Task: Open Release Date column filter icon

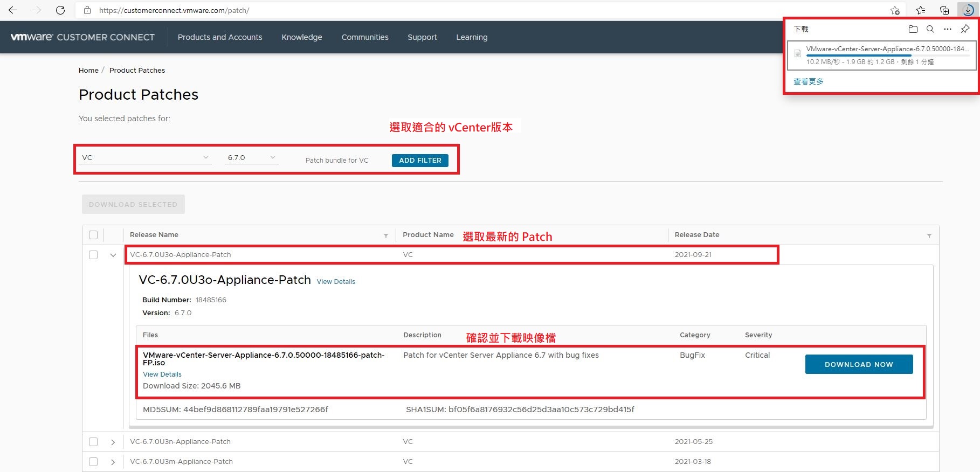Action: click(x=929, y=235)
